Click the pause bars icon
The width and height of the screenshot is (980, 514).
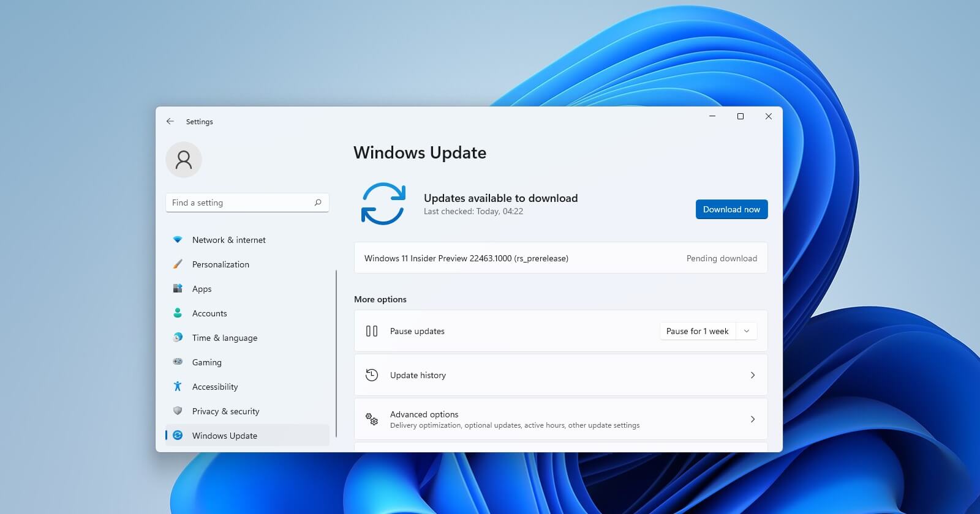point(372,331)
